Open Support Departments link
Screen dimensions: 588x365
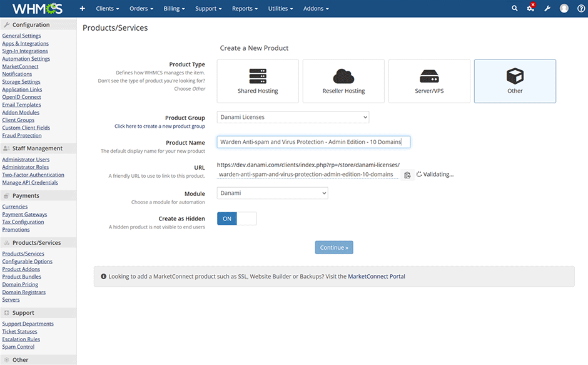[x=28, y=324]
